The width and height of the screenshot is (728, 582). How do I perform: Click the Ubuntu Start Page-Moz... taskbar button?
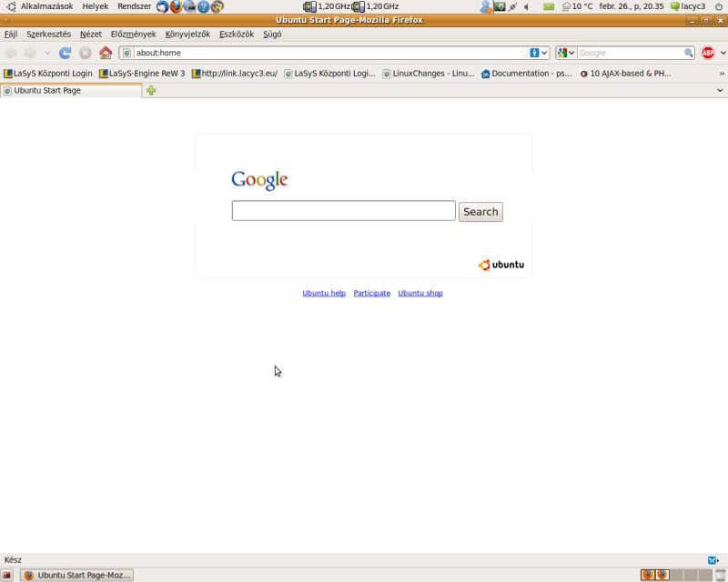pos(77,575)
